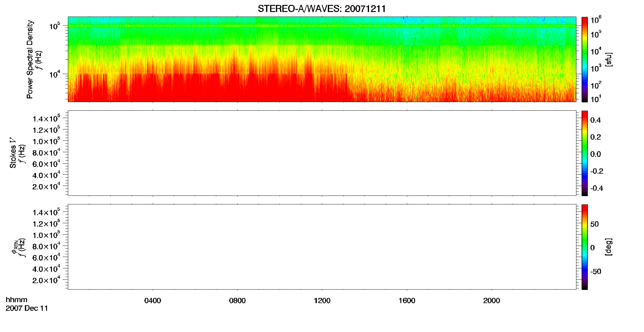Click the [sfu] colorbar unit label
This screenshot has height=332, width=644.
coord(608,60)
